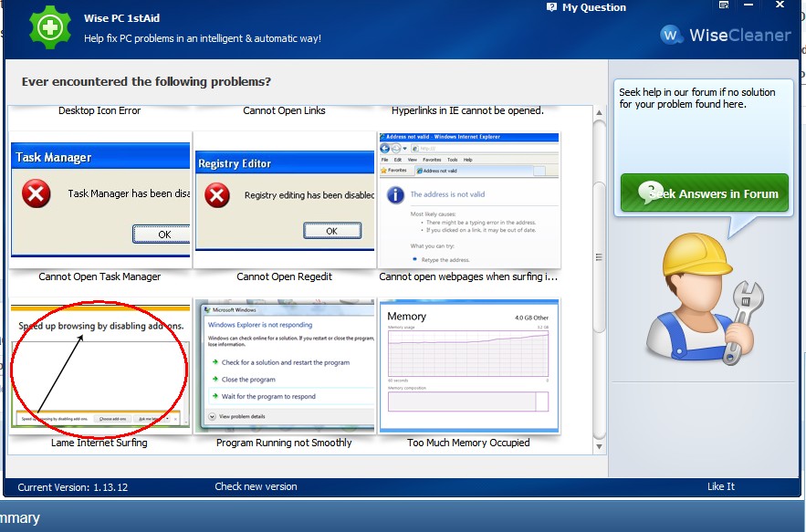Click the problems list scrollbar thumb
Image resolution: width=806 pixels, height=532 pixels.
(600, 257)
